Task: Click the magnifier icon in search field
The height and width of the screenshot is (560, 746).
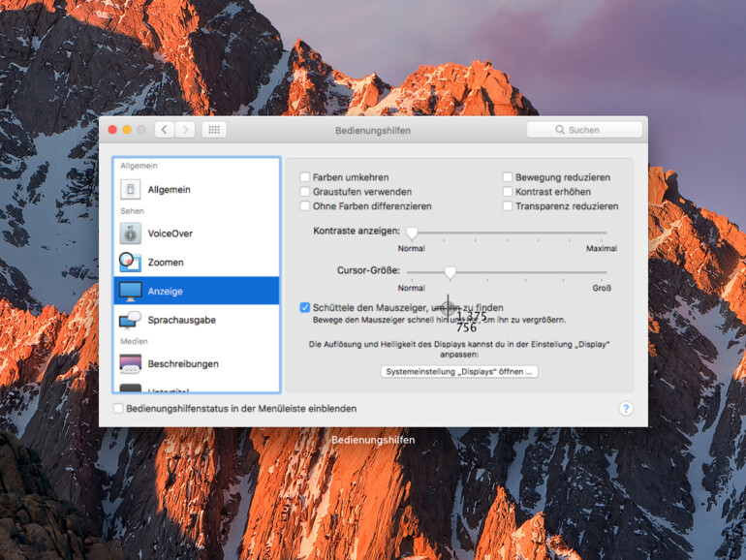Action: click(x=560, y=130)
